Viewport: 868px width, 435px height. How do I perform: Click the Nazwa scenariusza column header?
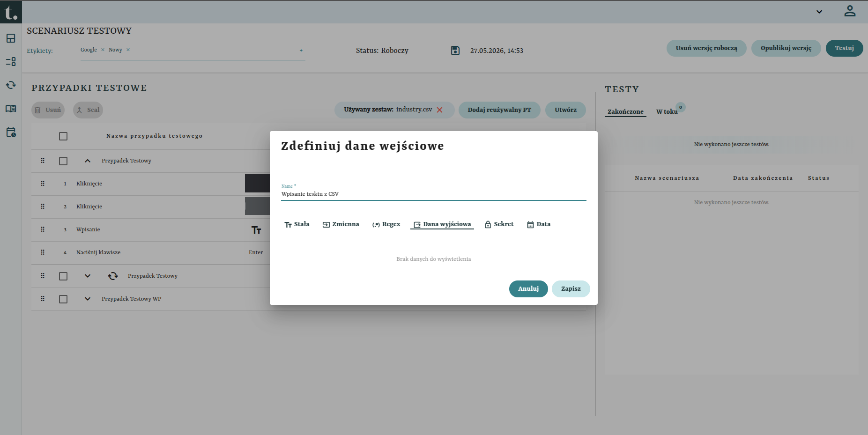(x=667, y=178)
